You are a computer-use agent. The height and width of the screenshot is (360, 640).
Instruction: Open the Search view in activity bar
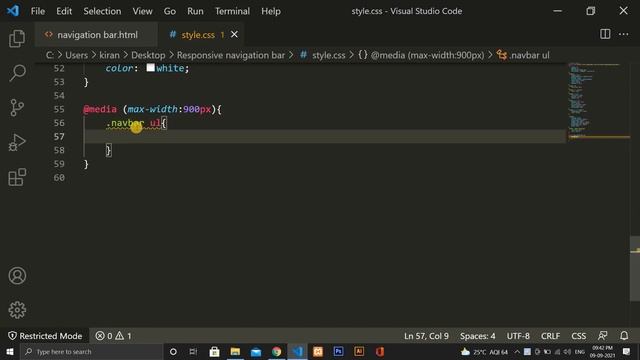[x=17, y=73]
